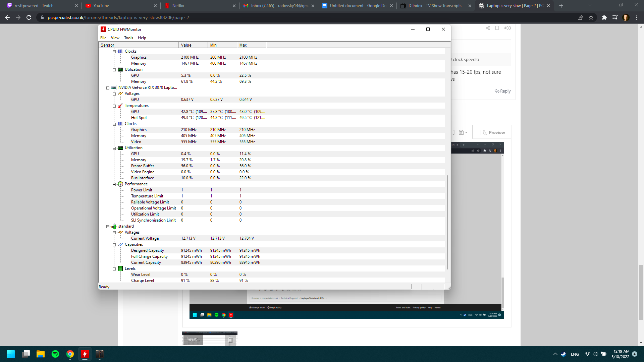Image resolution: width=644 pixels, height=362 pixels.
Task: Click the Max column header
Action: tap(252, 45)
